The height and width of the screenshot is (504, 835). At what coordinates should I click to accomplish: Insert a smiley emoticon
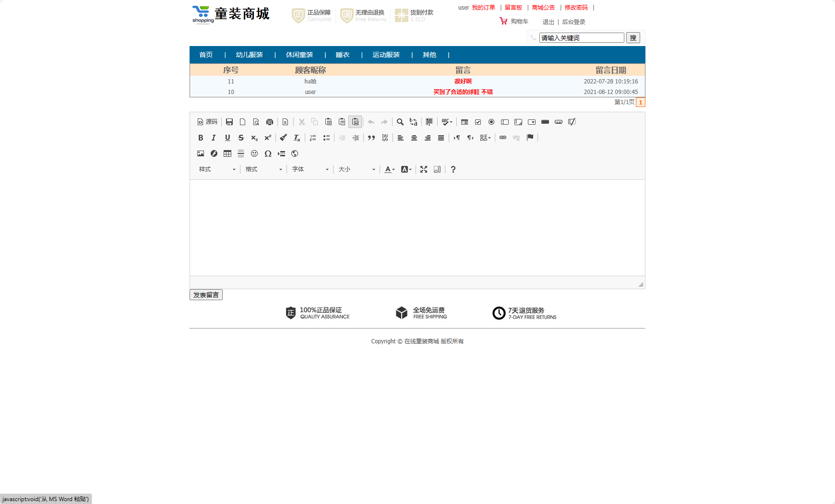click(x=254, y=153)
